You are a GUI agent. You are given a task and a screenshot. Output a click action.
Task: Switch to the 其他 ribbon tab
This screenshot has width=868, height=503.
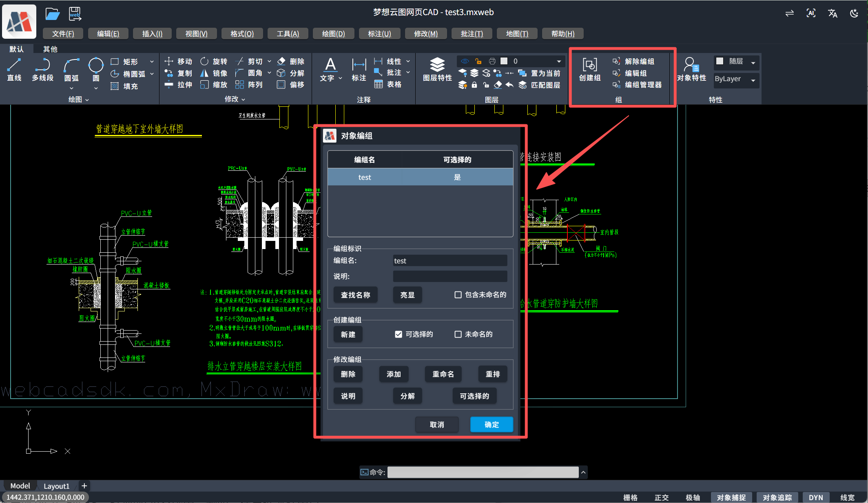50,49
